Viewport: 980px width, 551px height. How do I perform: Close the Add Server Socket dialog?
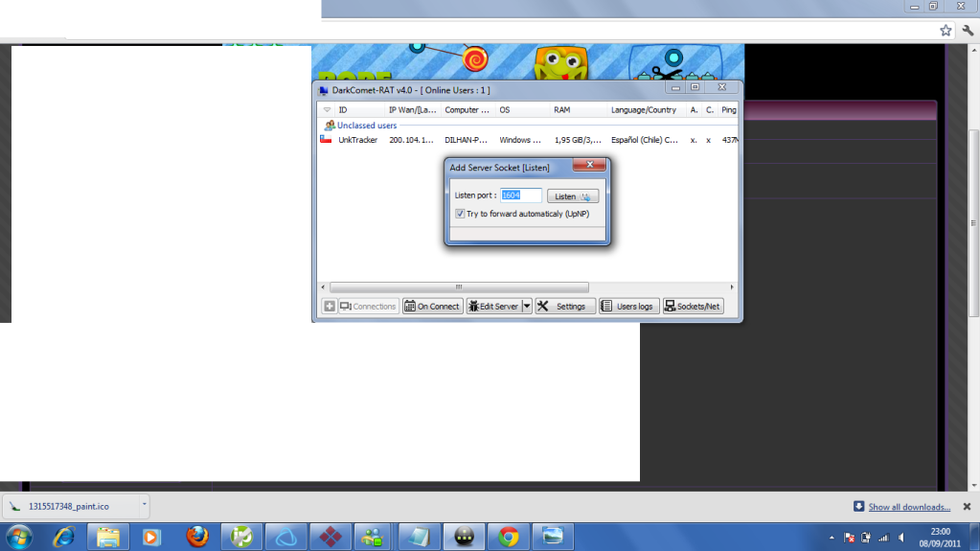click(589, 165)
